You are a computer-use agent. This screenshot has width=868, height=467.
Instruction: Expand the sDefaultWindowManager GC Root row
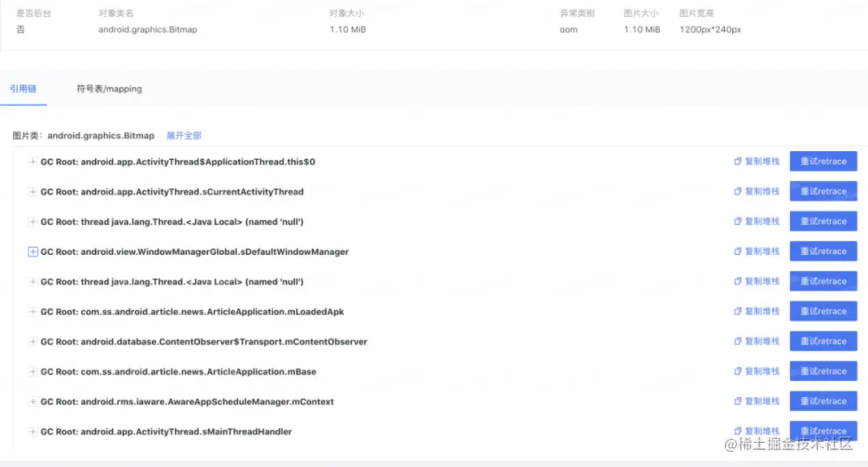(33, 252)
